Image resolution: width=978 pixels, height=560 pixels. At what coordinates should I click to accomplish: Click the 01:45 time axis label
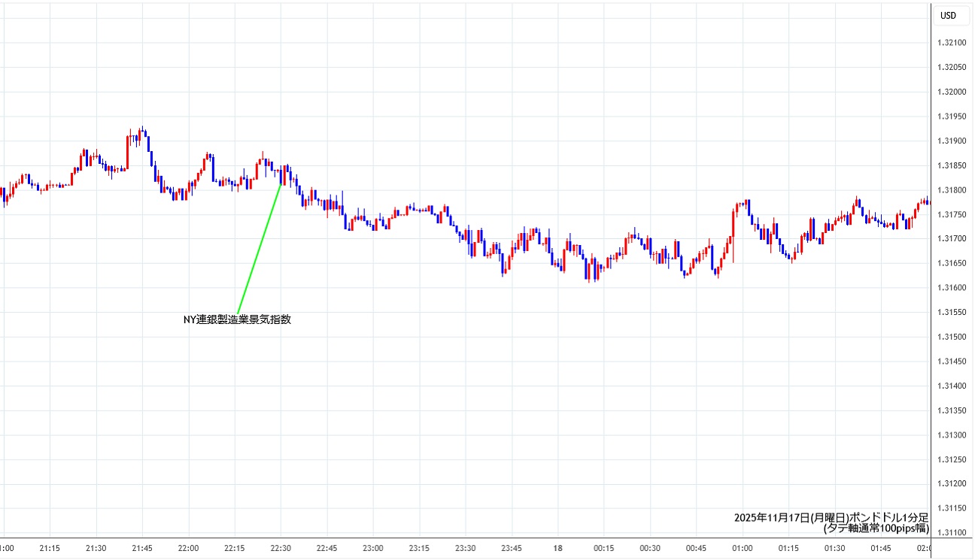[881, 548]
